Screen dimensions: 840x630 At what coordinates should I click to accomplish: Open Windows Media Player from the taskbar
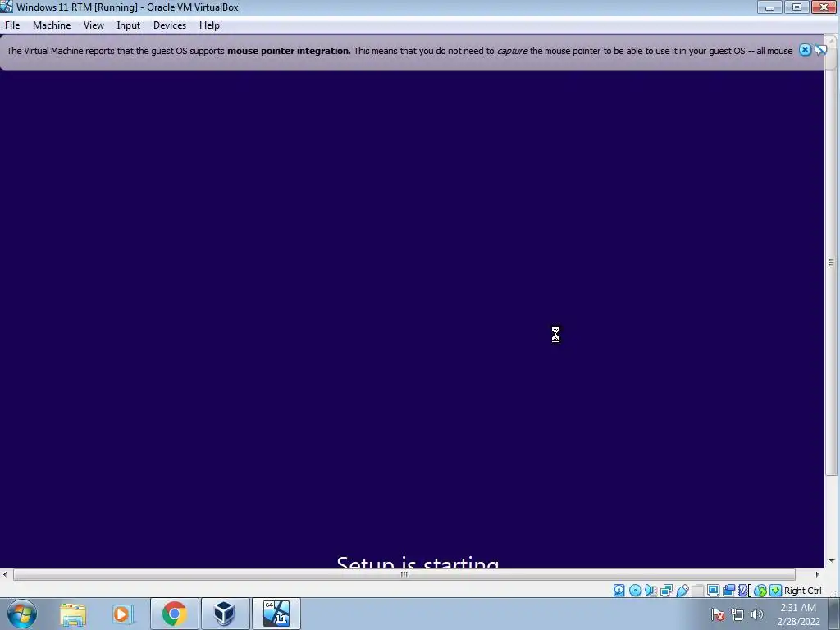pos(122,614)
